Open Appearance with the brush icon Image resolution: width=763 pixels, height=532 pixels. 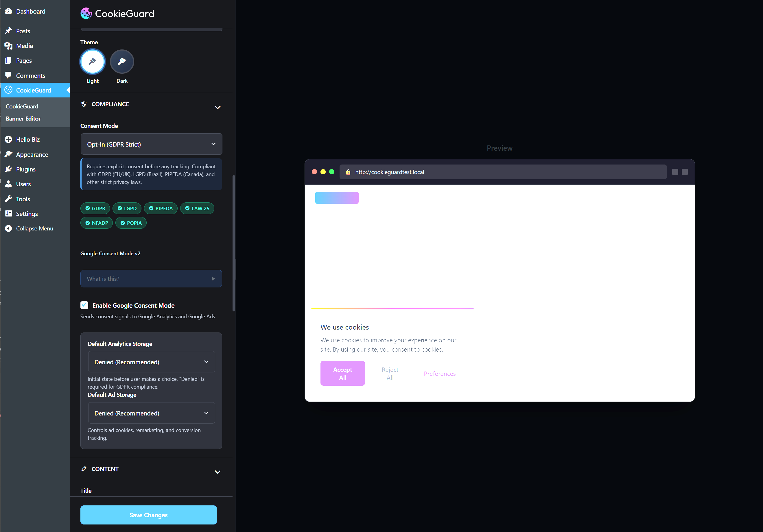(x=9, y=154)
